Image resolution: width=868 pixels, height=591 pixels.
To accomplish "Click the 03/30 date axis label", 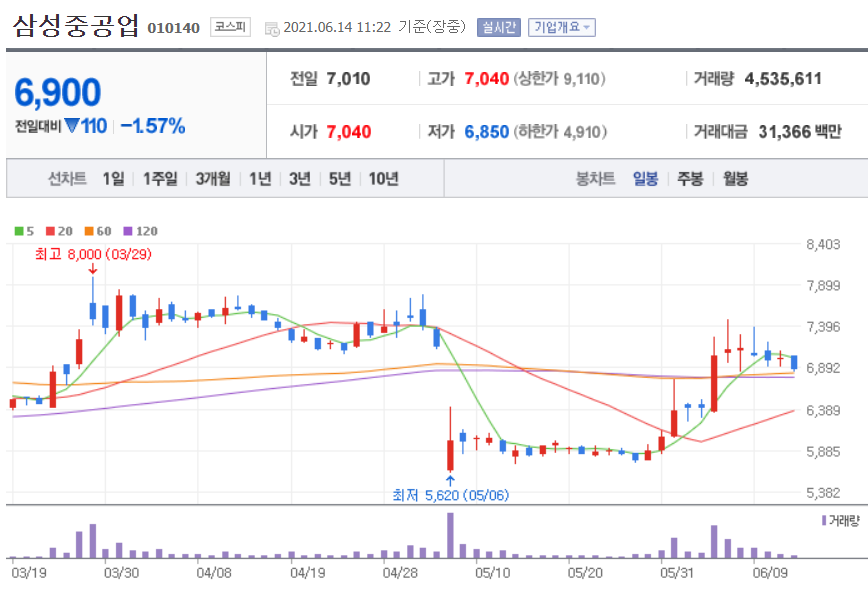I will point(121,573).
